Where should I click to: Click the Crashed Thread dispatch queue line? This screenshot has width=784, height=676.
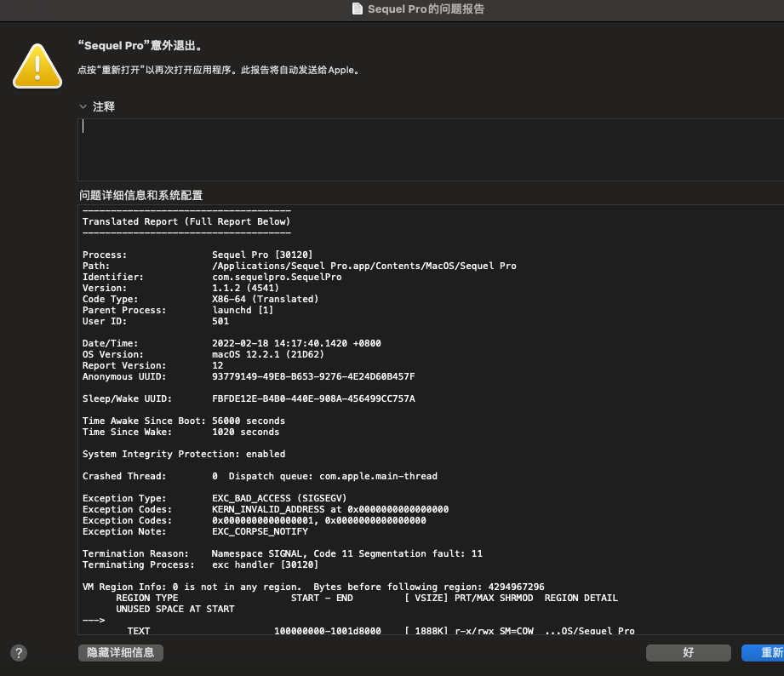tap(260, 476)
